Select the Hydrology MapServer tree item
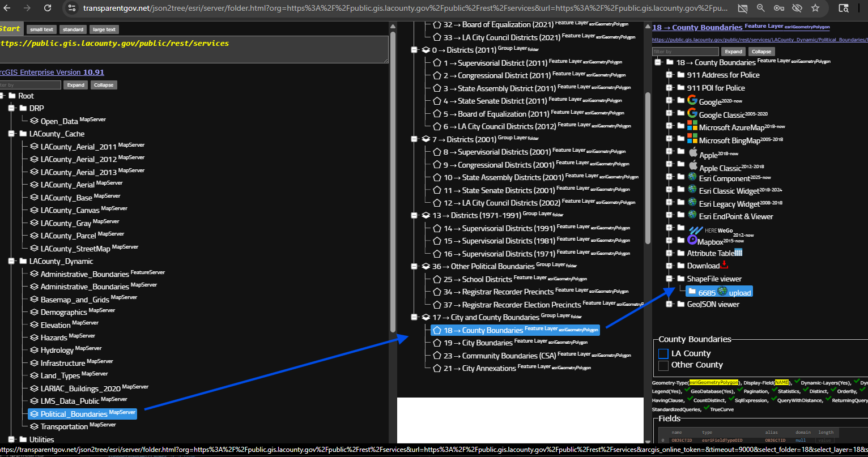Image resolution: width=868 pixels, height=457 pixels. [x=57, y=350]
